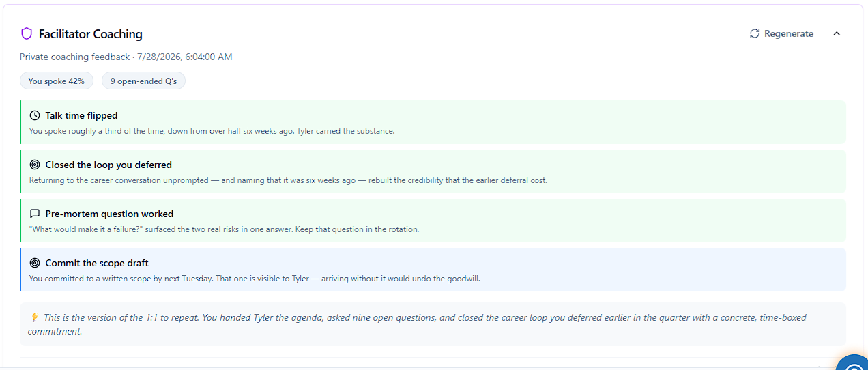Select the "Talk time flipped" card title
Image resolution: width=868 pixels, height=370 pixels.
(82, 115)
